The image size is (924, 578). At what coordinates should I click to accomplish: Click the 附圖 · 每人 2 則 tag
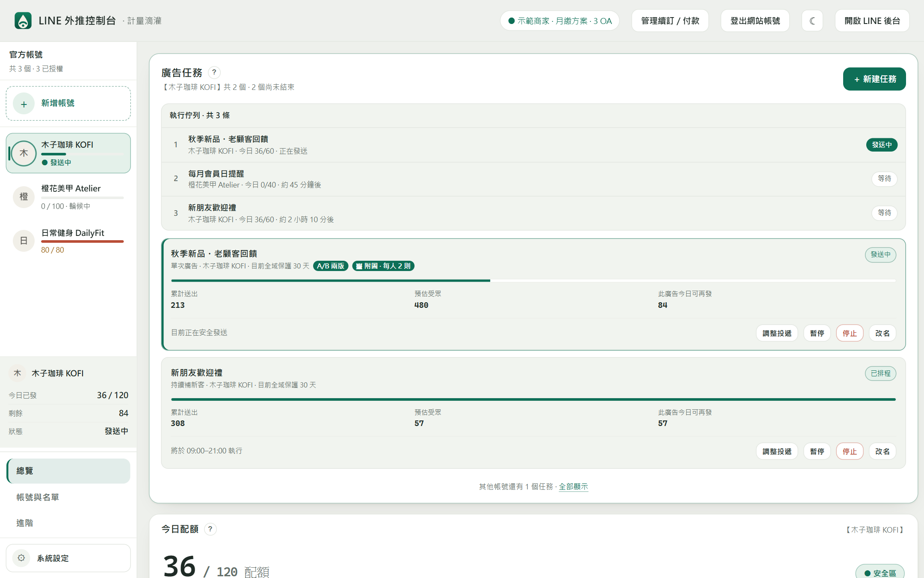point(383,266)
